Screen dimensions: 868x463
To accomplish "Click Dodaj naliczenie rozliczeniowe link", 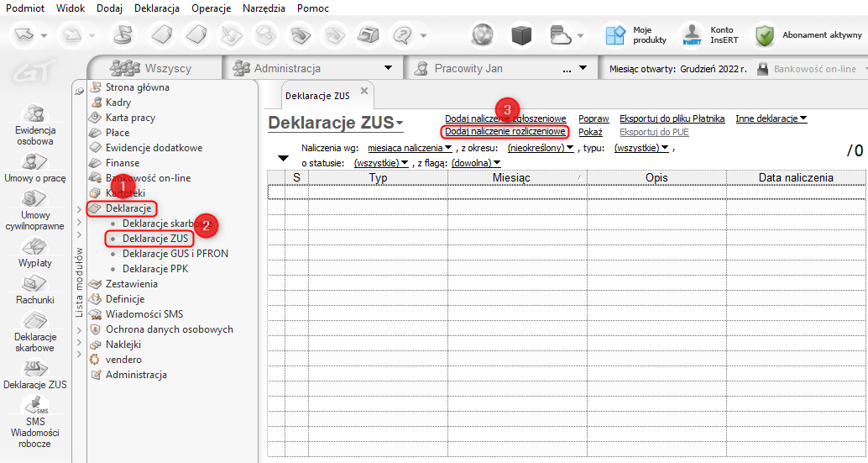I will tap(505, 132).
